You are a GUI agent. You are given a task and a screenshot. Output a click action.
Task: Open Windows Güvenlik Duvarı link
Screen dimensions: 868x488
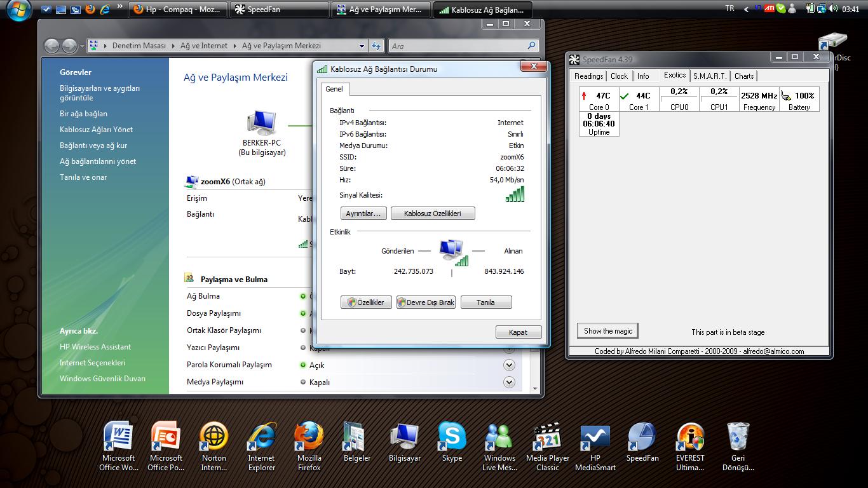[102, 379]
